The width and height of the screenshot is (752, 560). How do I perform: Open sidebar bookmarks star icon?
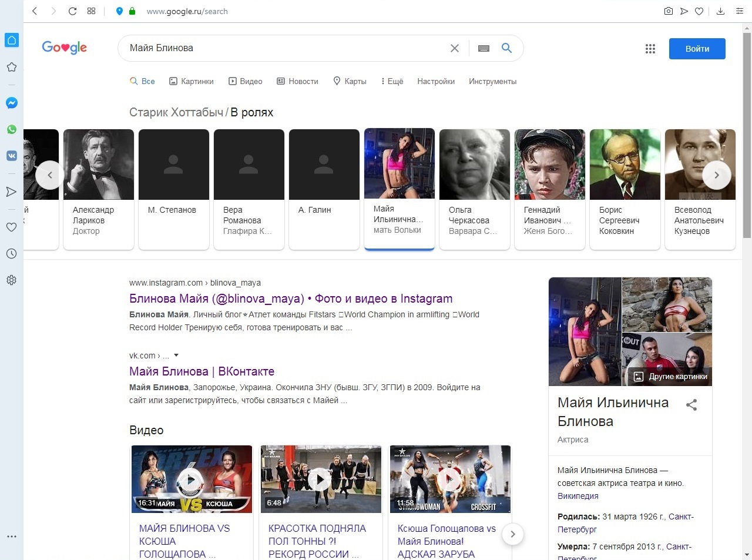click(11, 67)
